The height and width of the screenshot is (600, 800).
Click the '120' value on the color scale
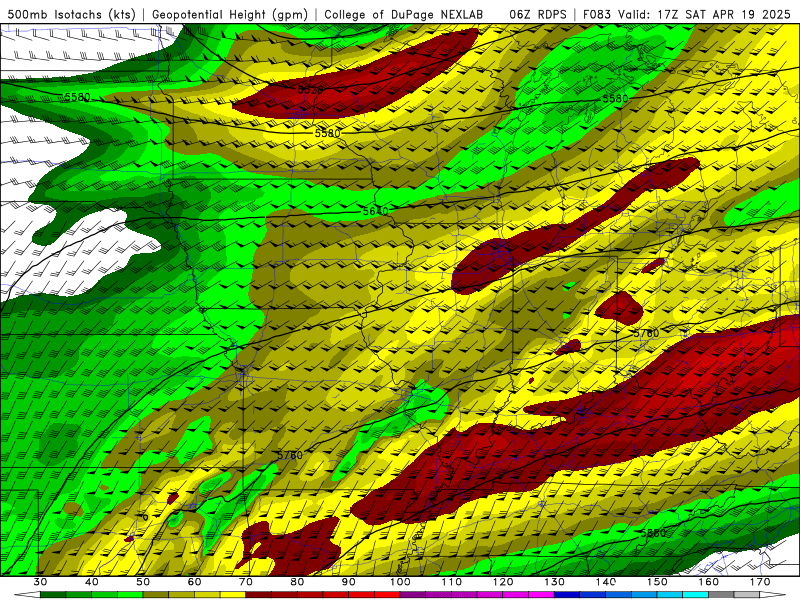503,582
